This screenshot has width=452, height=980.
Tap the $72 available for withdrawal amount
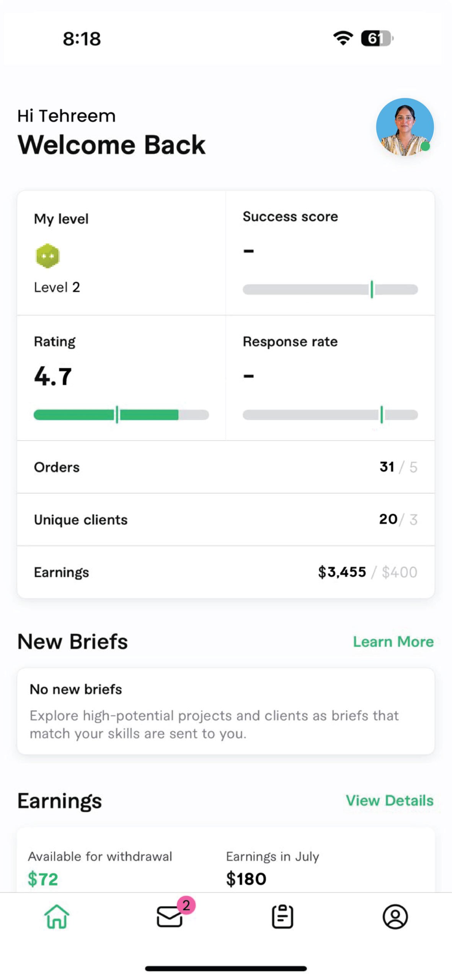[x=43, y=879]
